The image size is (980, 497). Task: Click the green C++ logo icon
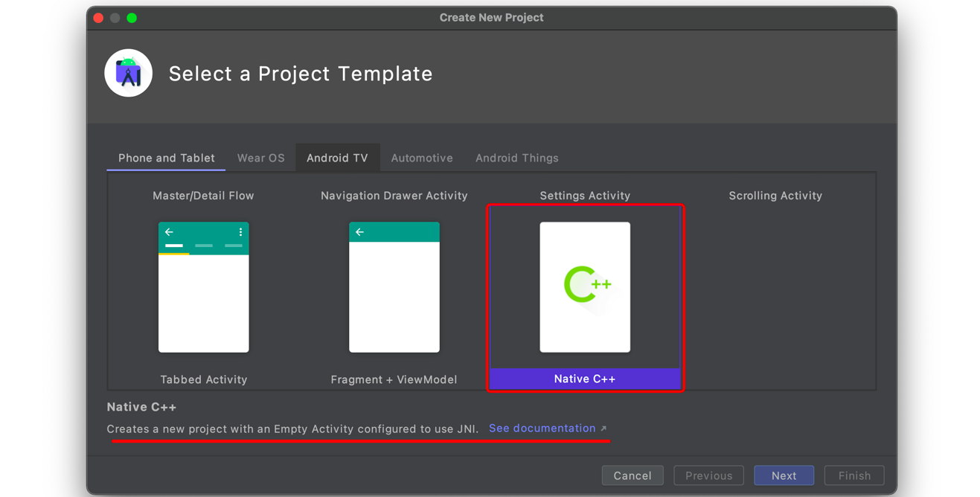coord(587,284)
